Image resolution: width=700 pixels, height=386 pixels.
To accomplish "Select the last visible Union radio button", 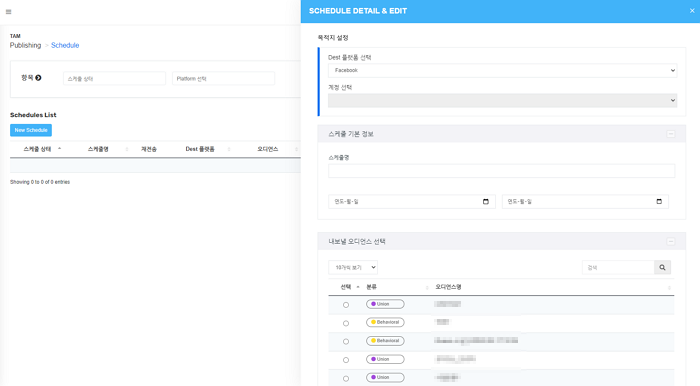I will click(346, 378).
